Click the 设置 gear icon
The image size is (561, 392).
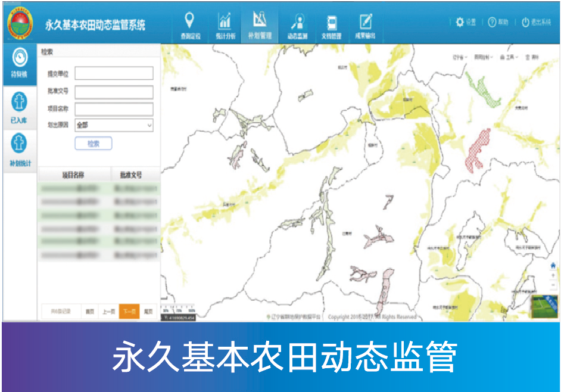tap(460, 22)
